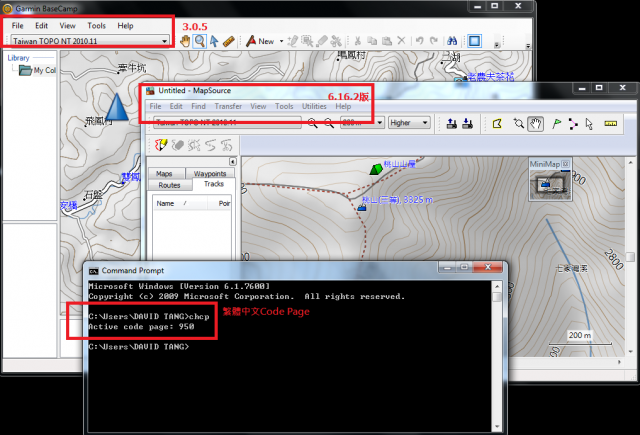Image resolution: width=640 pixels, height=435 pixels.
Task: Select the Zoom magnifier tool in BaseCamp
Action: [x=200, y=41]
